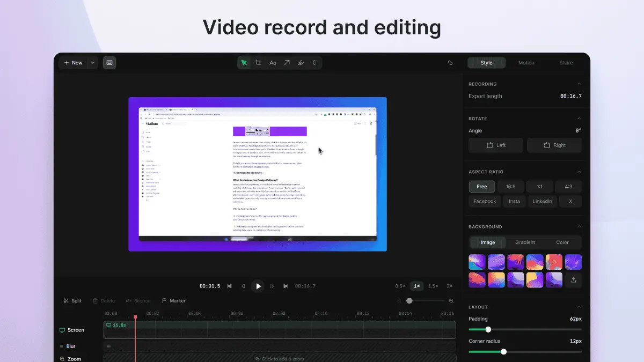
Task: Click the video preview canvas
Action: pyautogui.click(x=258, y=174)
